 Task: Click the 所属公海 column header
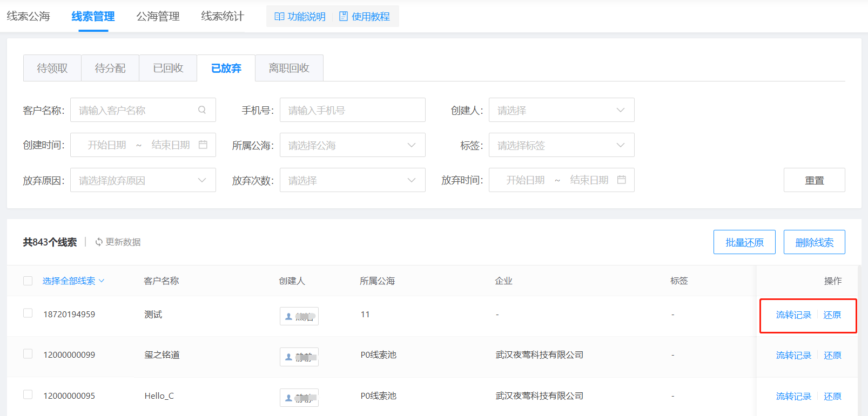point(378,281)
